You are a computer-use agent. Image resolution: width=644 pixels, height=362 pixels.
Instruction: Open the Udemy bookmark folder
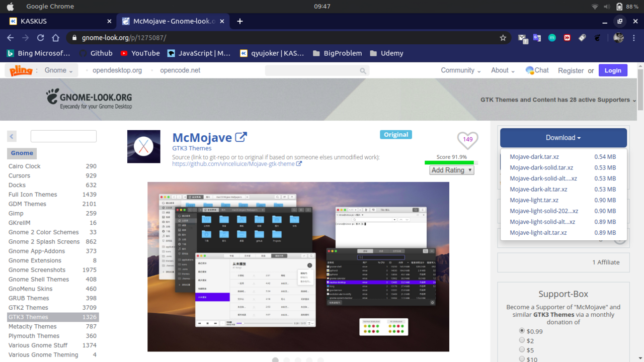(386, 53)
